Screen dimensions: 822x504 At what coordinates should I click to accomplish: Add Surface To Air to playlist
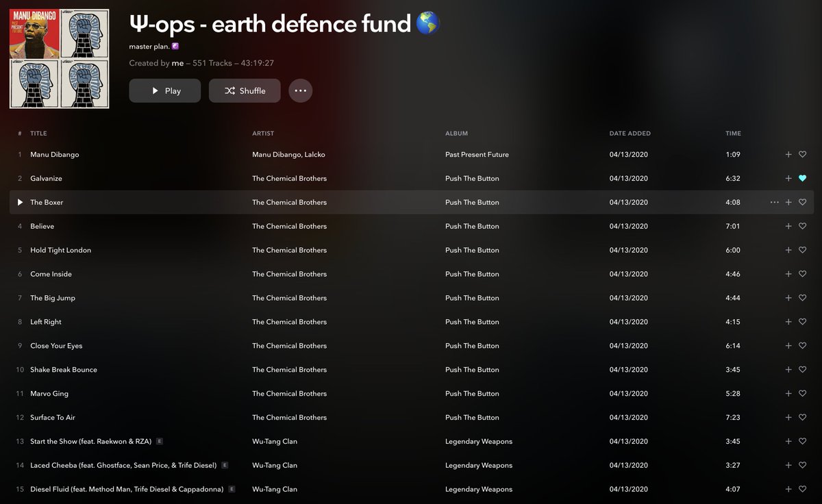pyautogui.click(x=788, y=418)
